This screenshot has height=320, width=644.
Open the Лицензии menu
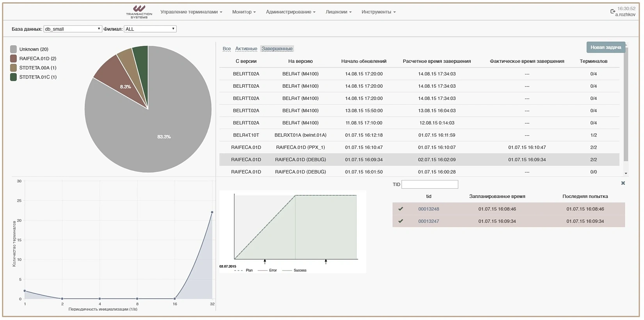(x=338, y=12)
